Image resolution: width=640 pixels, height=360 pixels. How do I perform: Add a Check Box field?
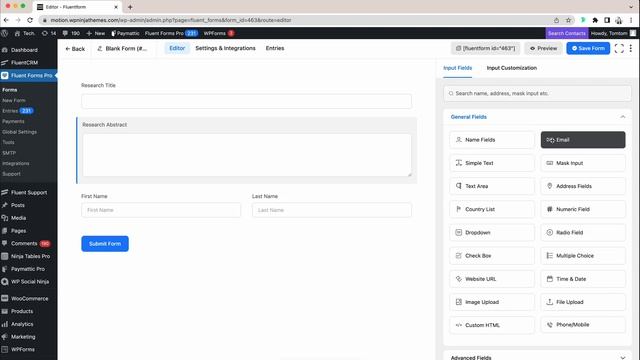coord(492,256)
